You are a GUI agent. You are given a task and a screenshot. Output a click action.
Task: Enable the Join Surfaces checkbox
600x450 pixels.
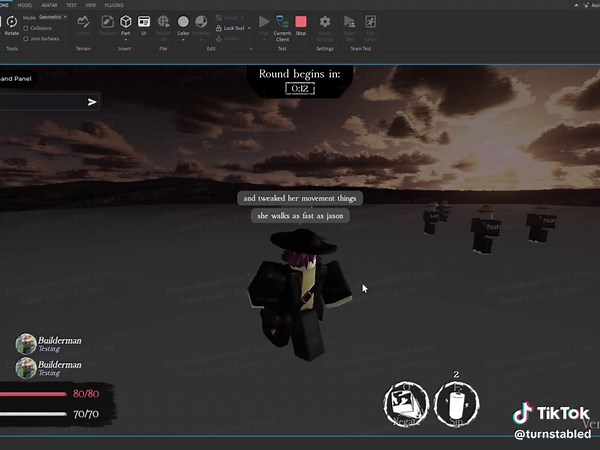[26, 39]
